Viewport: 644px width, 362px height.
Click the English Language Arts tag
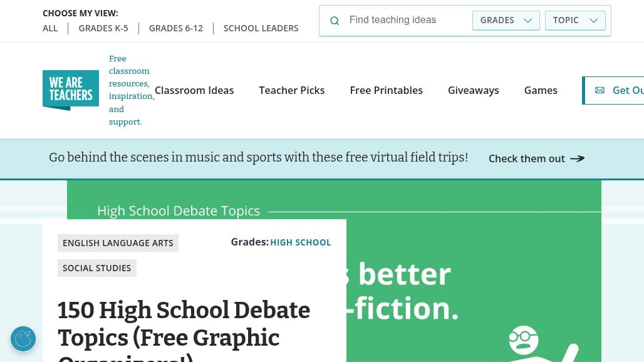[118, 243]
